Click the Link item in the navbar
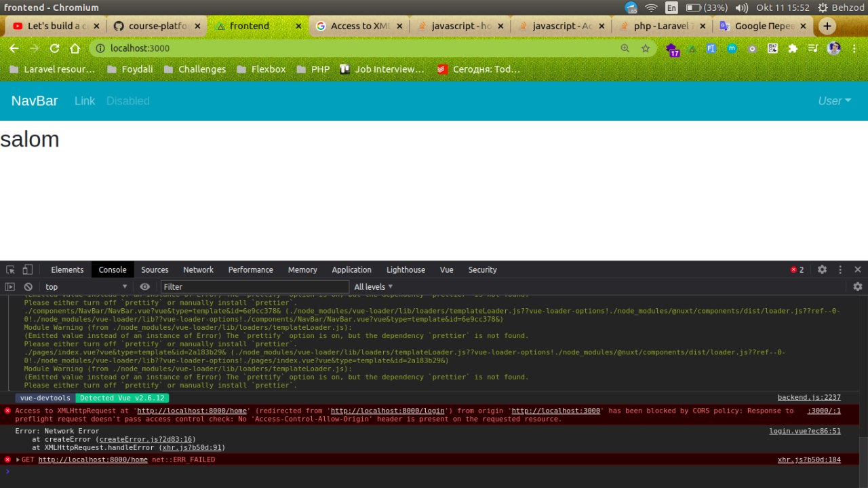 (x=85, y=101)
